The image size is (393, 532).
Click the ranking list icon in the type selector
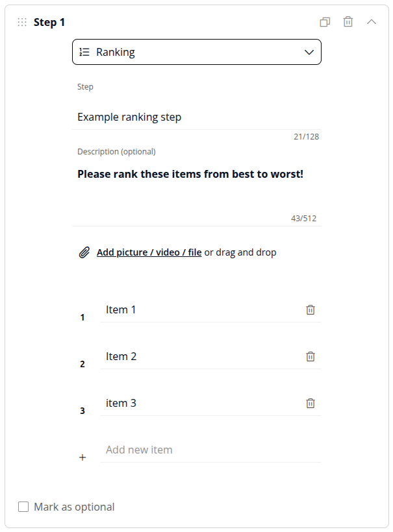(84, 53)
